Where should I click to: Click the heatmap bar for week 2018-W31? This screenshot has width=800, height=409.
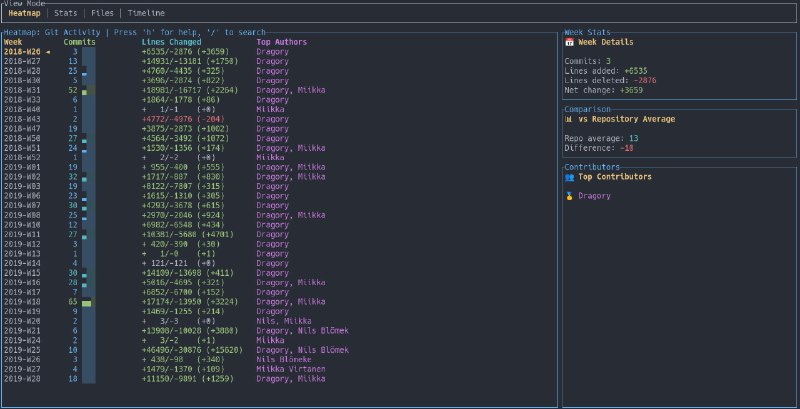click(87, 92)
